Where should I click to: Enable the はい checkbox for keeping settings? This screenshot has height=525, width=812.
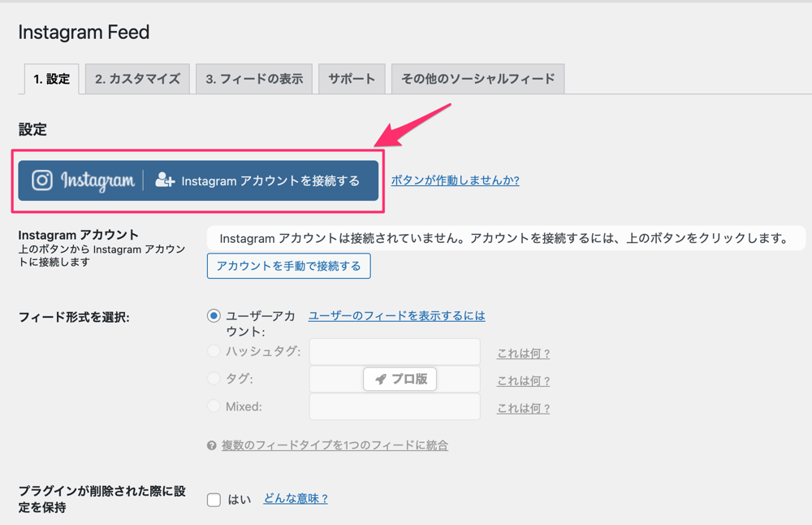tap(214, 500)
